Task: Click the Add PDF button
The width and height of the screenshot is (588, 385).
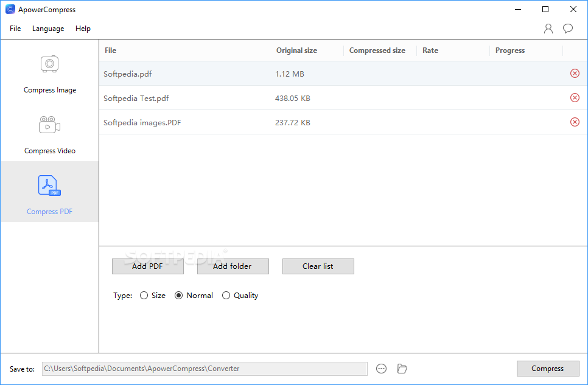Action: [x=148, y=266]
